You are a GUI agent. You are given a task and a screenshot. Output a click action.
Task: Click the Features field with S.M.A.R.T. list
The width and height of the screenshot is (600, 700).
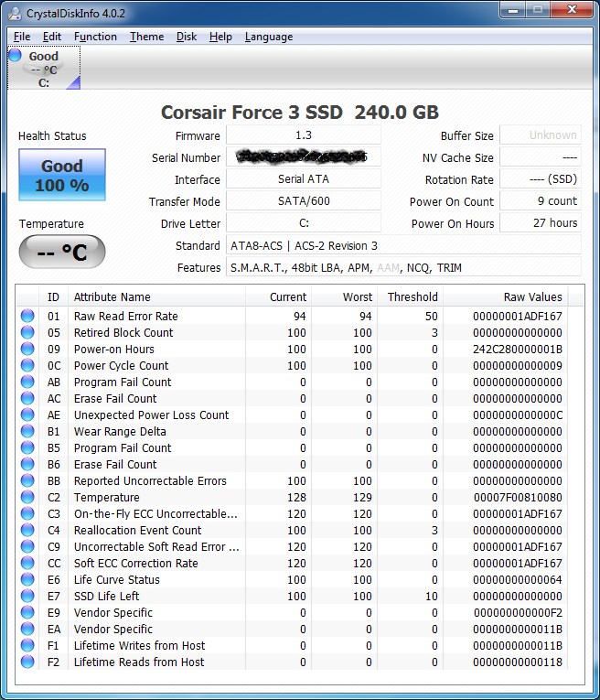pyautogui.click(x=403, y=267)
